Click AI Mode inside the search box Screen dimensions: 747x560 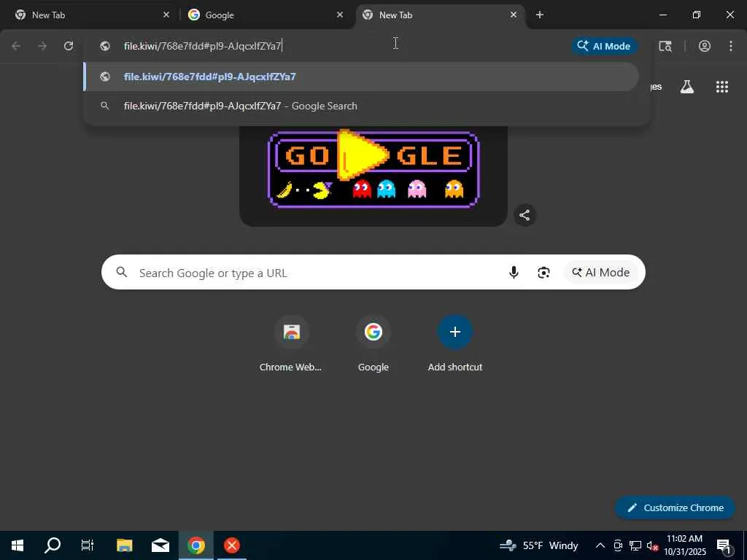coord(601,272)
